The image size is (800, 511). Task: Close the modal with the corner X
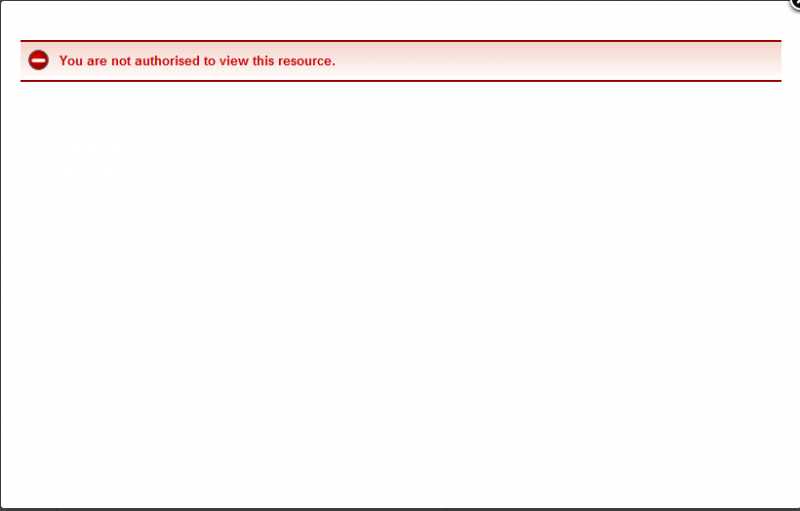796,3
